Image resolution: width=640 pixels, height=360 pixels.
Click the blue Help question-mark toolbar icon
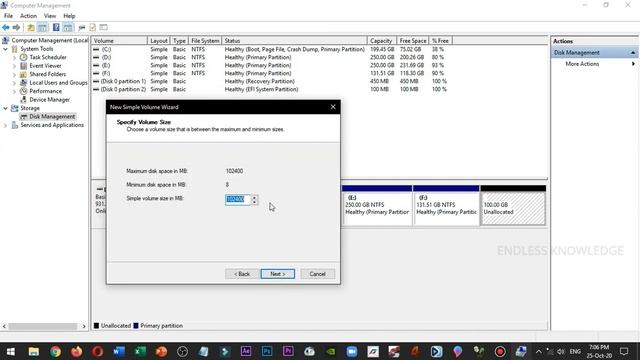(x=56, y=27)
